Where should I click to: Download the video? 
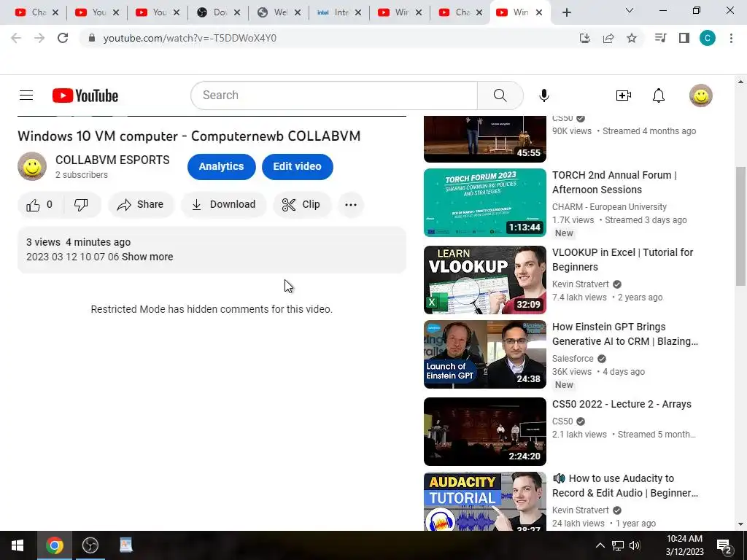[224, 205]
